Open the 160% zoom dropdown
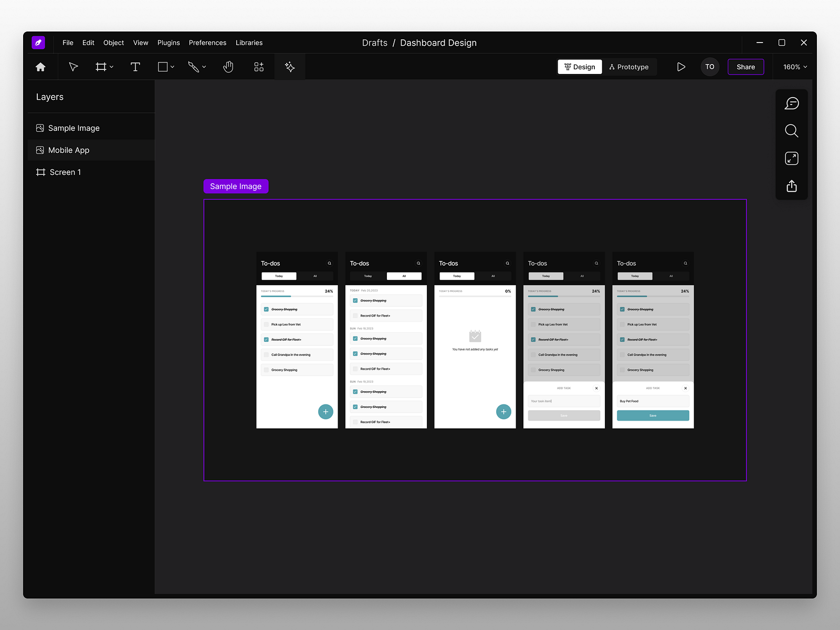 click(794, 67)
